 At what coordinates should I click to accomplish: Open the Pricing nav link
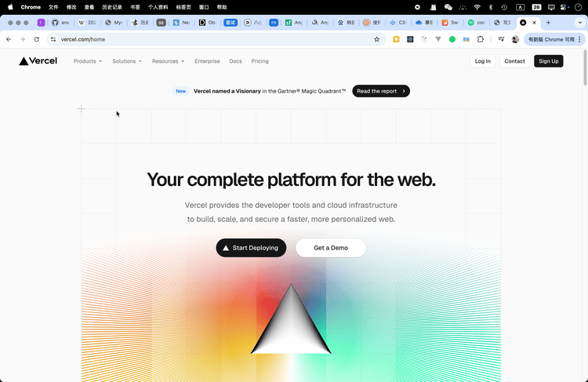(260, 61)
